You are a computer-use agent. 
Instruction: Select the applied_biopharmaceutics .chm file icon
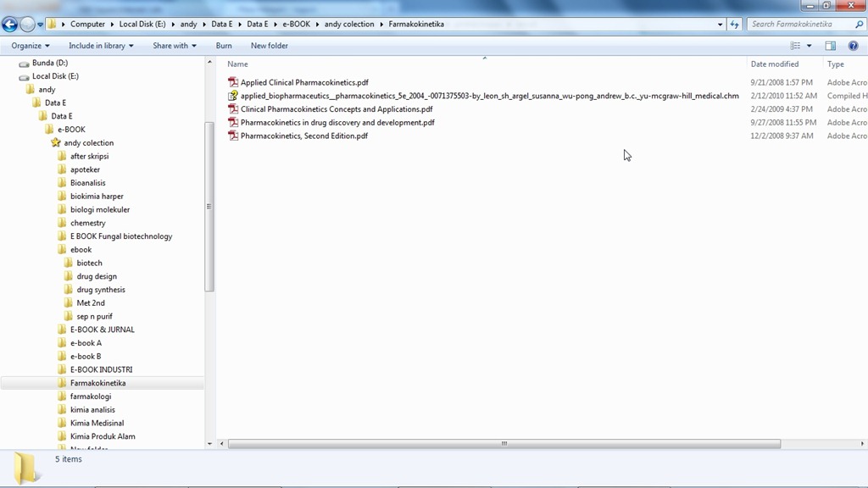coord(233,96)
